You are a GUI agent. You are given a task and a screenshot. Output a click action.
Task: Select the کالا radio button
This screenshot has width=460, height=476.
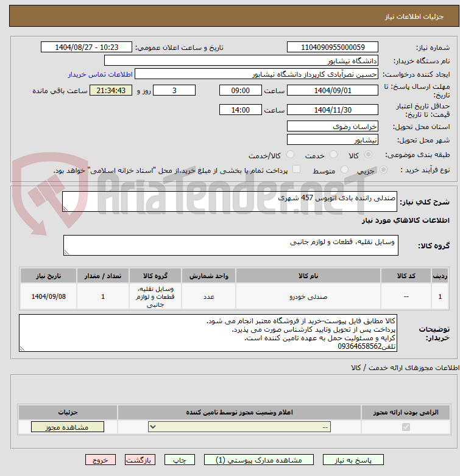(x=368, y=155)
